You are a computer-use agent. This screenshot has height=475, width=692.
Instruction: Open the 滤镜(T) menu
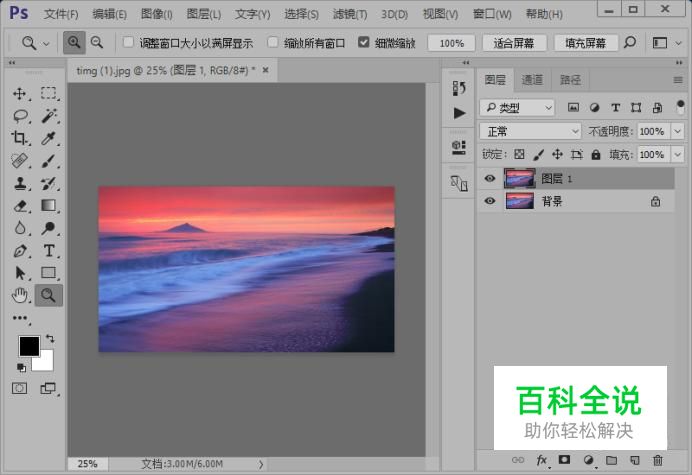(x=350, y=14)
